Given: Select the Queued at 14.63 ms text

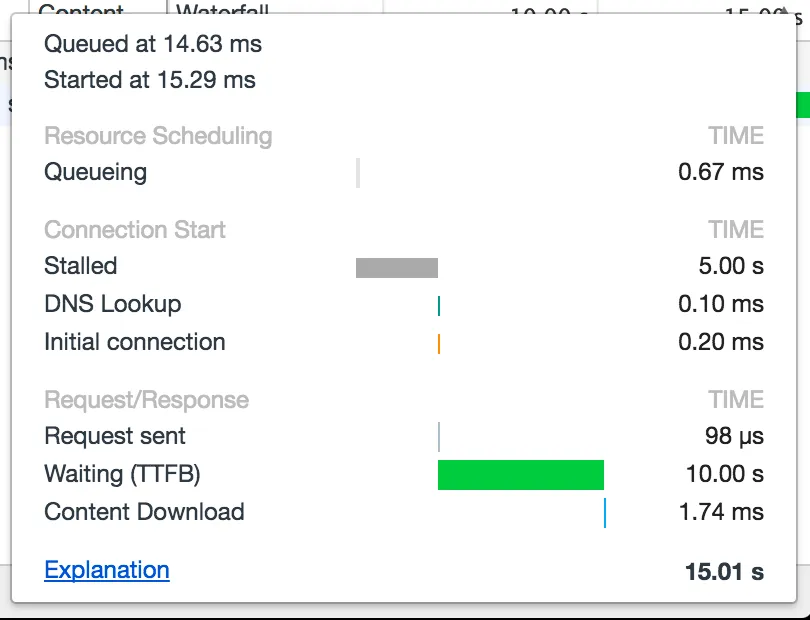Looking at the screenshot, I should pos(153,43).
